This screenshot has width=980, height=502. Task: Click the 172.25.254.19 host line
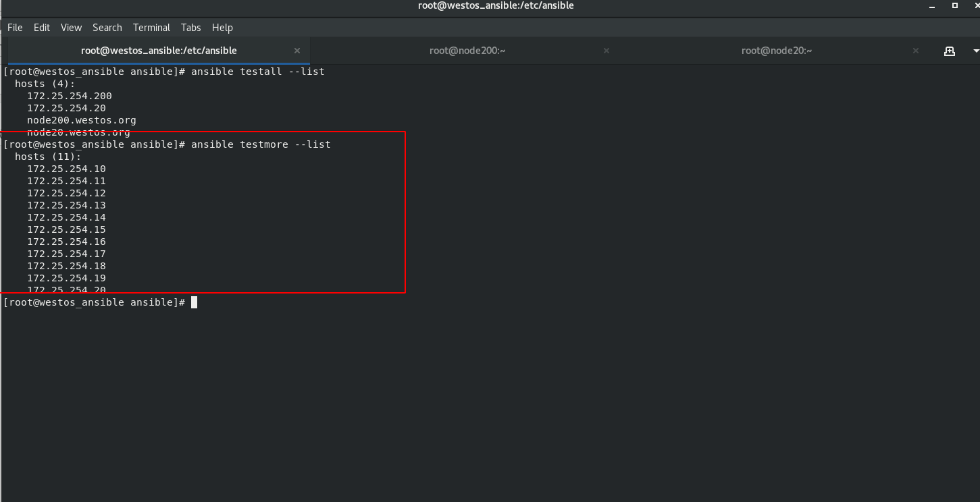click(x=66, y=278)
